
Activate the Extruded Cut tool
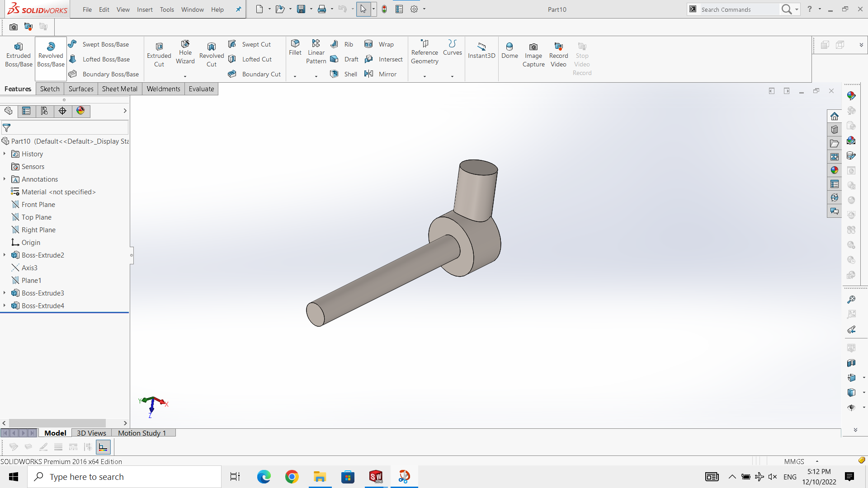159,55
